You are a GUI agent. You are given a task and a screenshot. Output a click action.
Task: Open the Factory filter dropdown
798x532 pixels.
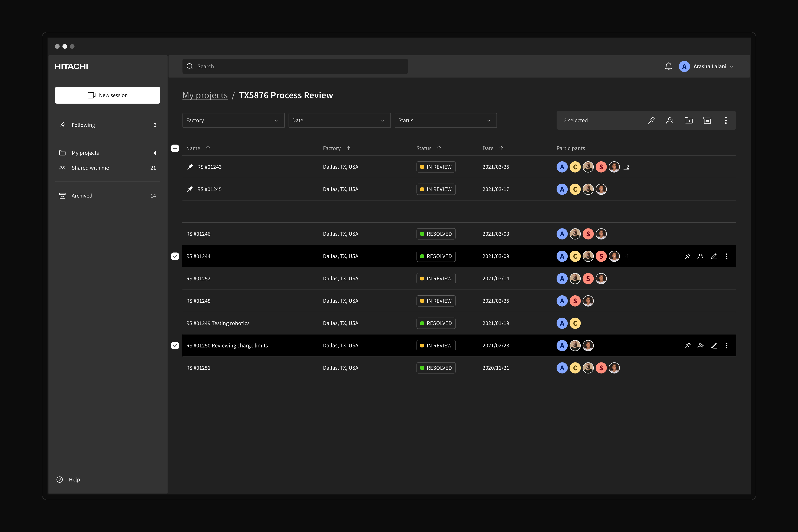tap(233, 120)
